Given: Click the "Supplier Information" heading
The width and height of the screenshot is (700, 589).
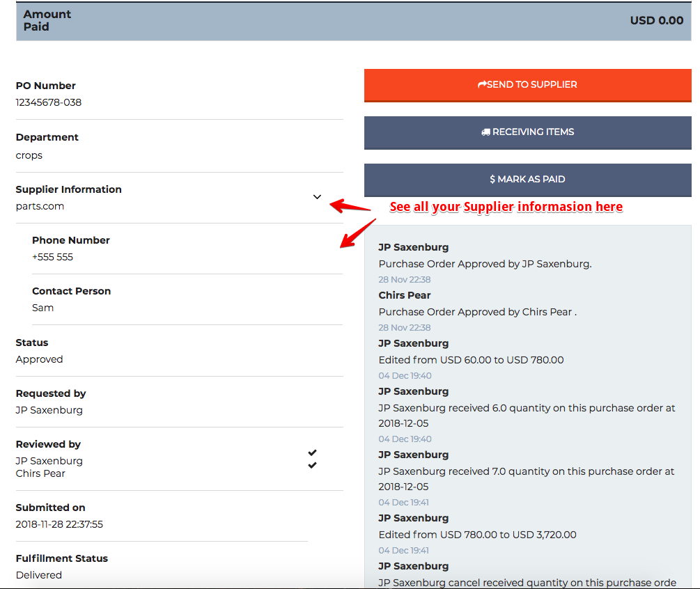Looking at the screenshot, I should point(68,189).
